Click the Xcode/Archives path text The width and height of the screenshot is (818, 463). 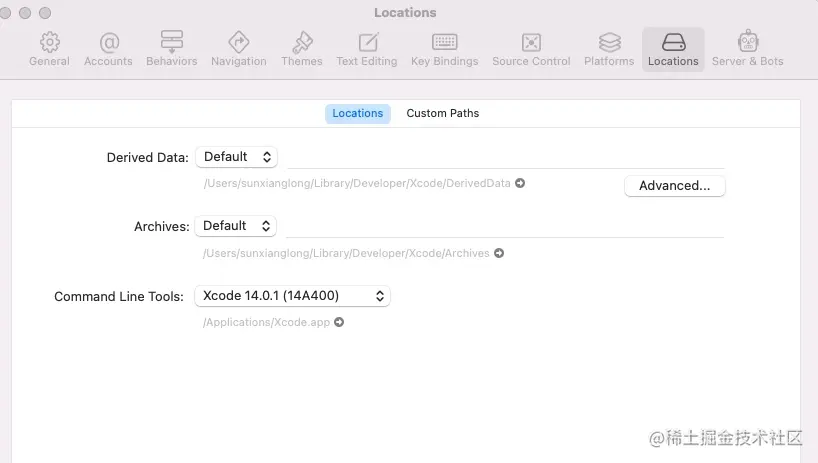[x=346, y=253]
